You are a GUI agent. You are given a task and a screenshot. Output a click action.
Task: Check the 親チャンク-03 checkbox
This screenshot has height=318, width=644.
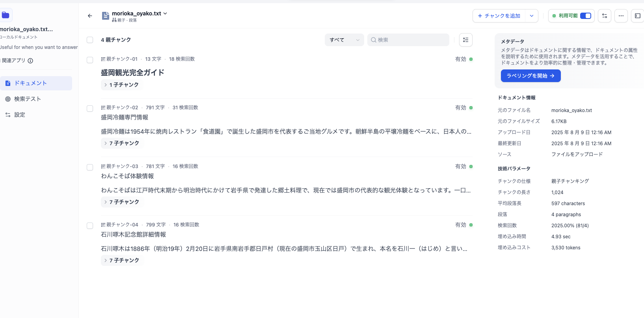[90, 167]
